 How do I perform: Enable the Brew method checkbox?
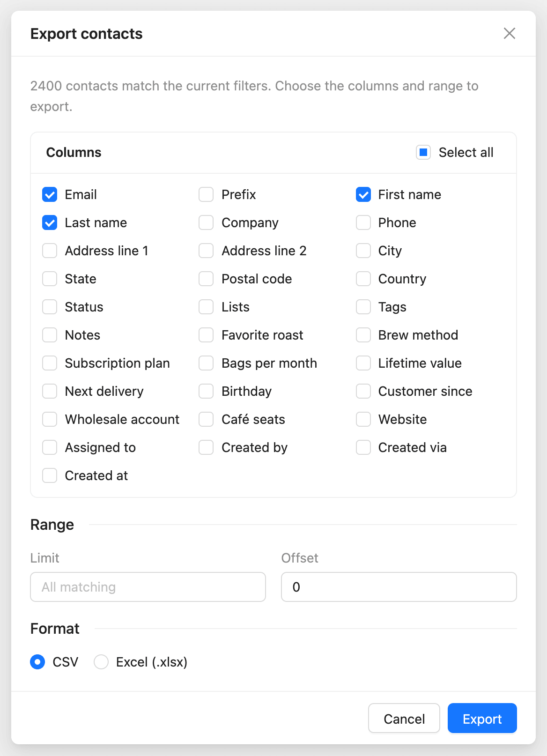pos(363,335)
